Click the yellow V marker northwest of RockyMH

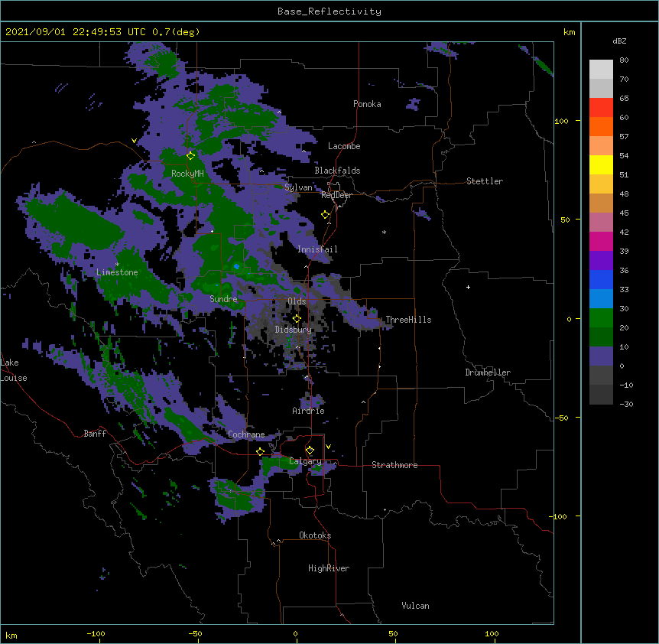click(x=134, y=141)
